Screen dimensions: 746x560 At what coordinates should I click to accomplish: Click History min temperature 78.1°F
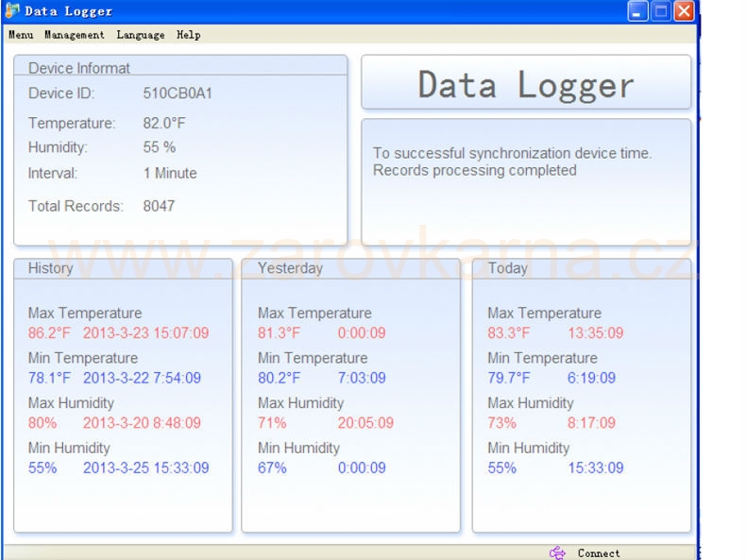click(x=49, y=379)
